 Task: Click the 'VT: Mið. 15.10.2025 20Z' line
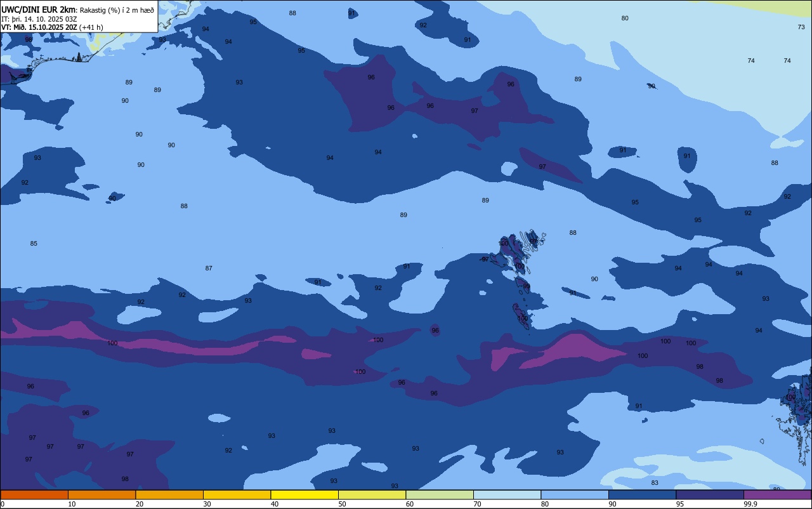click(x=39, y=27)
